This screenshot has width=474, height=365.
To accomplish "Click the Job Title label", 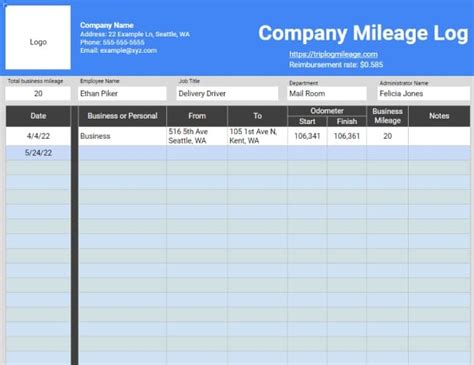I will (189, 81).
